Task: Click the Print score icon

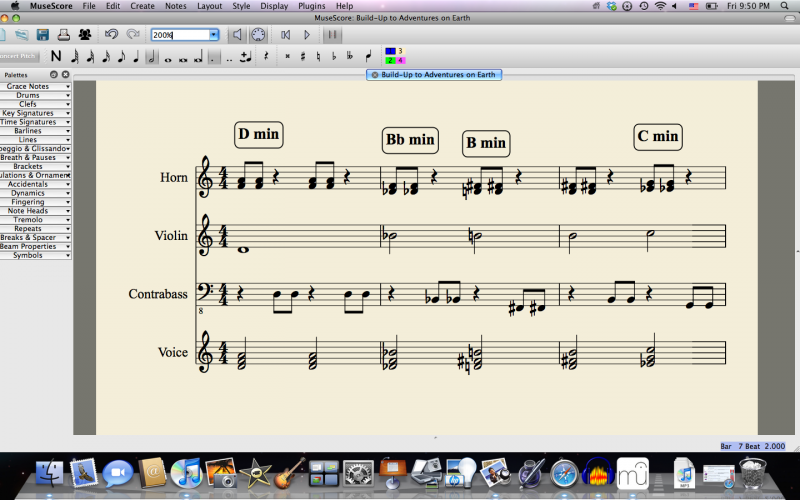Action: (x=63, y=35)
